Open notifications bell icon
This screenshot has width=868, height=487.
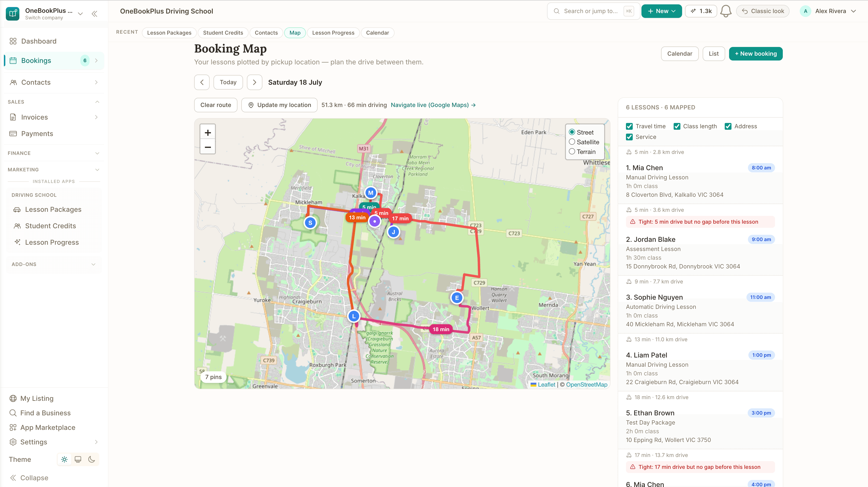(x=726, y=11)
